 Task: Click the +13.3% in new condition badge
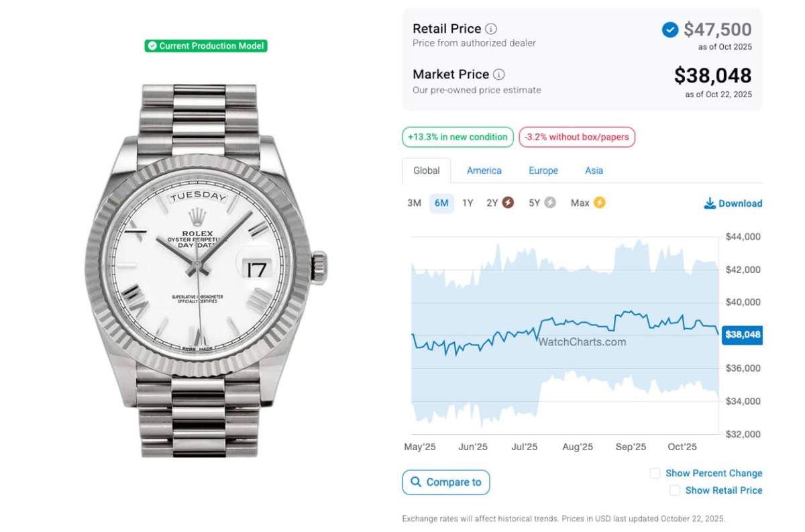[x=458, y=137]
